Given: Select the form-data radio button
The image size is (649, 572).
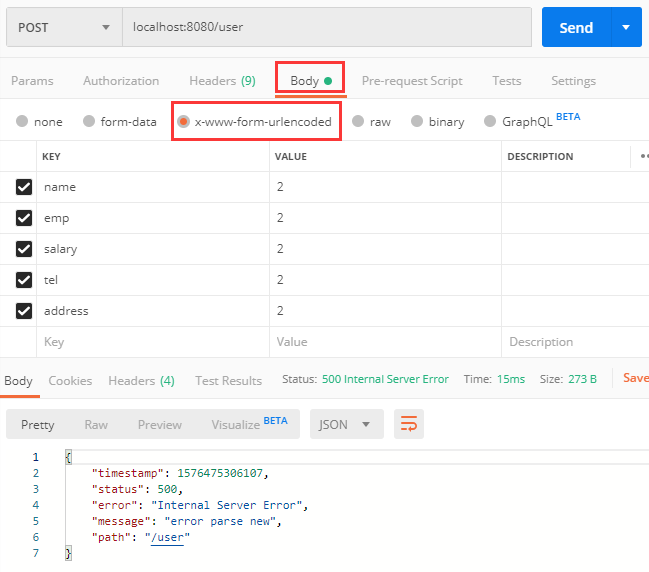Looking at the screenshot, I should (x=89, y=121).
